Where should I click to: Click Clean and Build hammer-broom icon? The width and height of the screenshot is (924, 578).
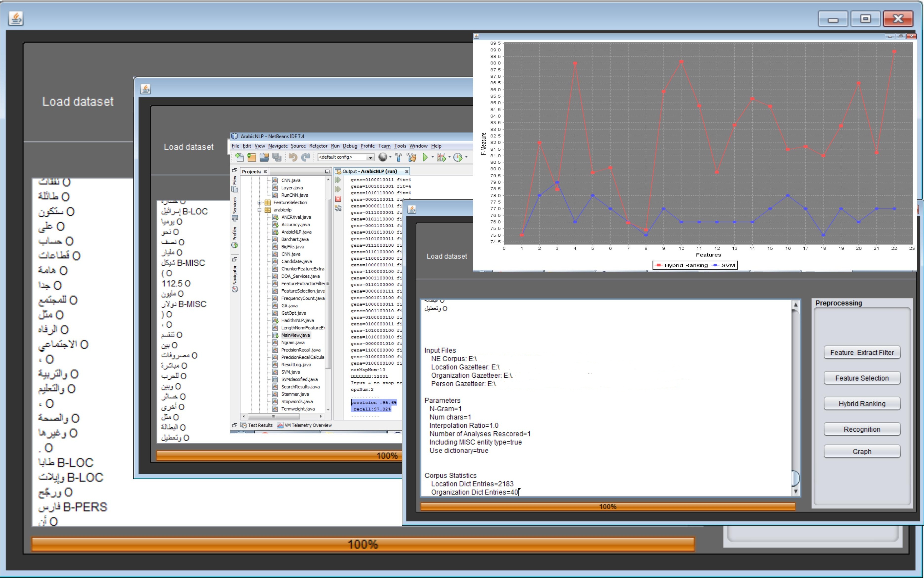411,157
